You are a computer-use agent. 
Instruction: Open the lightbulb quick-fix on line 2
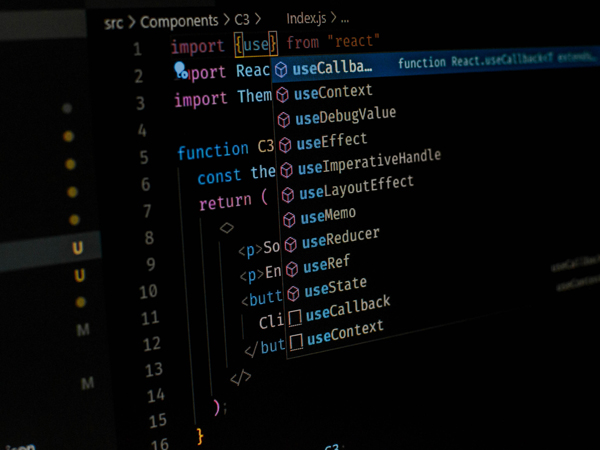click(x=181, y=70)
